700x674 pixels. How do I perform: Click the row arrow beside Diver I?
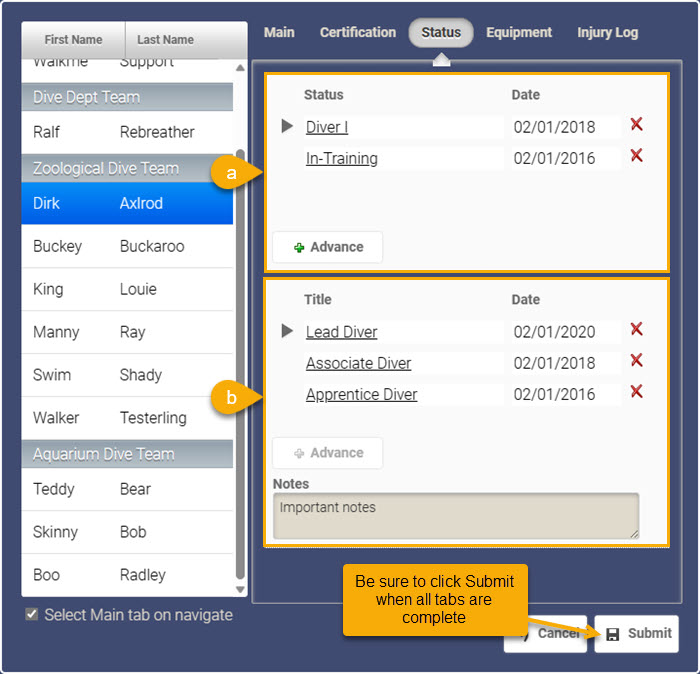(x=287, y=126)
